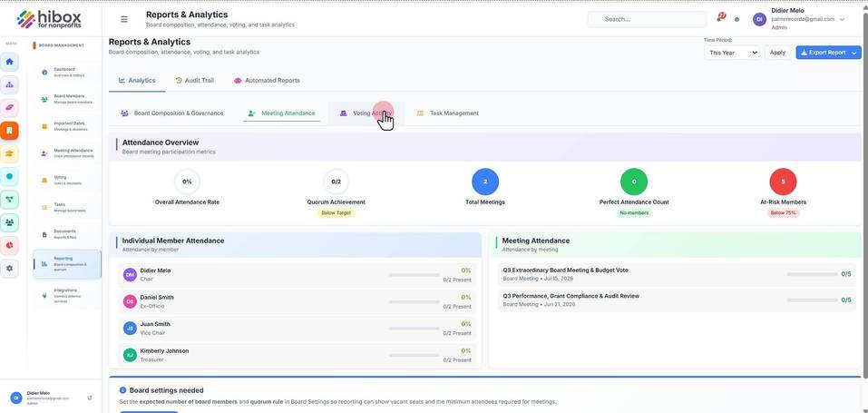Click the DM avatar for Didier Melo
Screen dimensions: 868x413
coord(130,274)
